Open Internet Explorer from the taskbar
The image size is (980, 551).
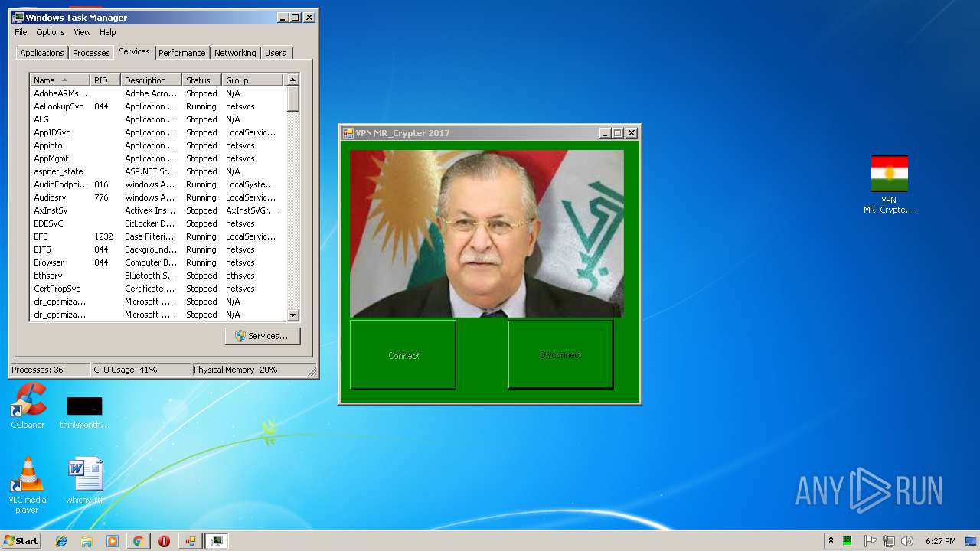[x=61, y=541]
